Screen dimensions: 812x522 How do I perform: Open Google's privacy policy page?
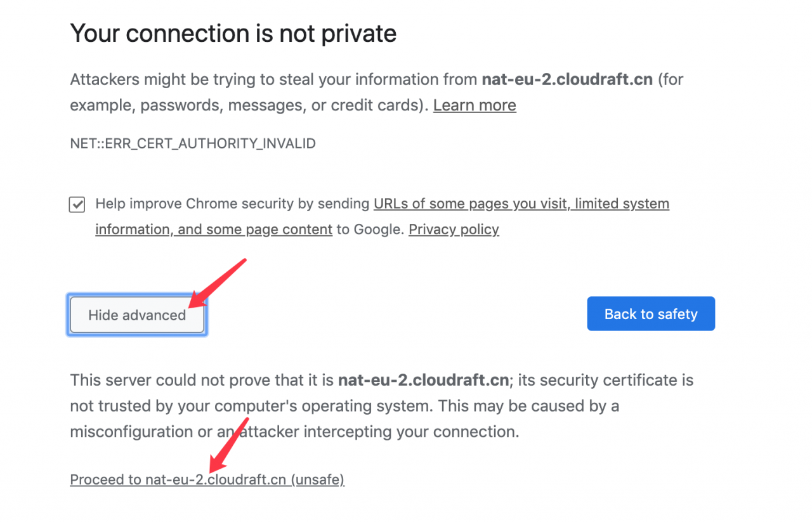[x=453, y=229]
